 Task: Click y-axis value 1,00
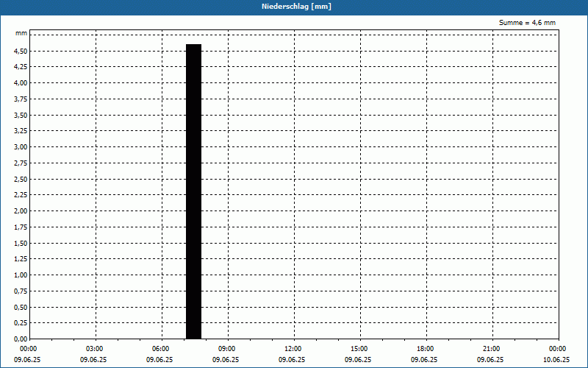21,275
